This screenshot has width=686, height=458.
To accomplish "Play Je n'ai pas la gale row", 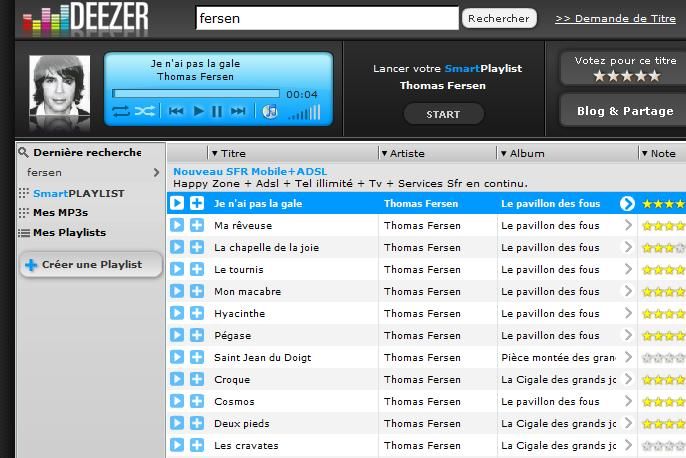I will [177, 203].
